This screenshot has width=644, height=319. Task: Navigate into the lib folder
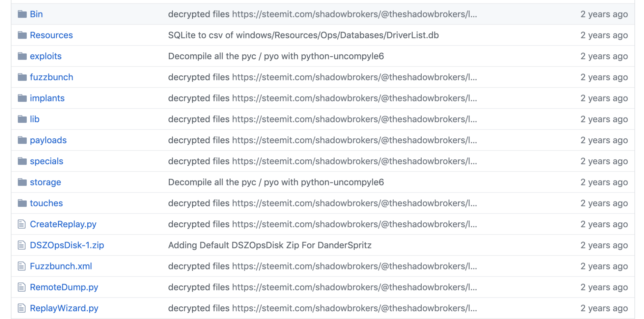pos(34,119)
